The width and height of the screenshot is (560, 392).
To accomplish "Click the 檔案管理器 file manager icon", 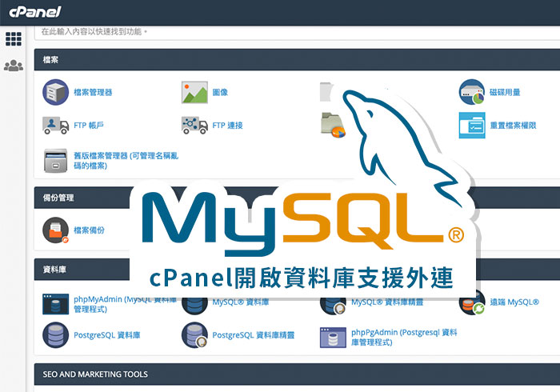I will pyautogui.click(x=55, y=92).
